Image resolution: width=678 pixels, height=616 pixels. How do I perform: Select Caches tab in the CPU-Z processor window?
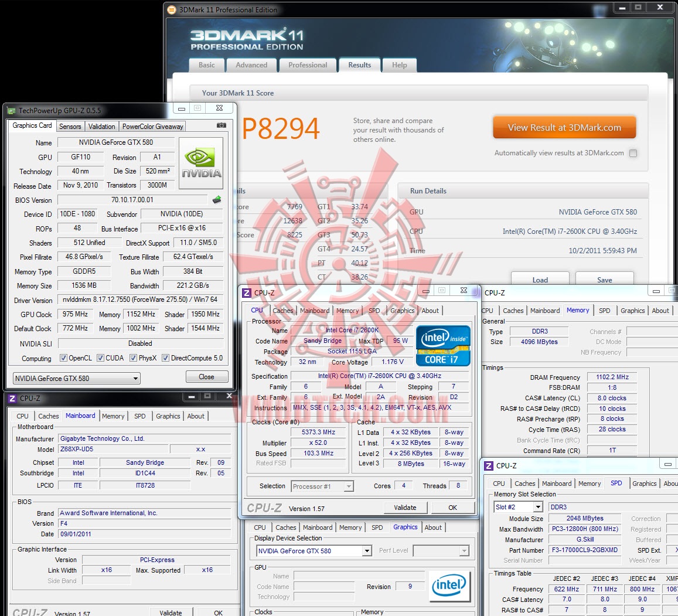(283, 311)
